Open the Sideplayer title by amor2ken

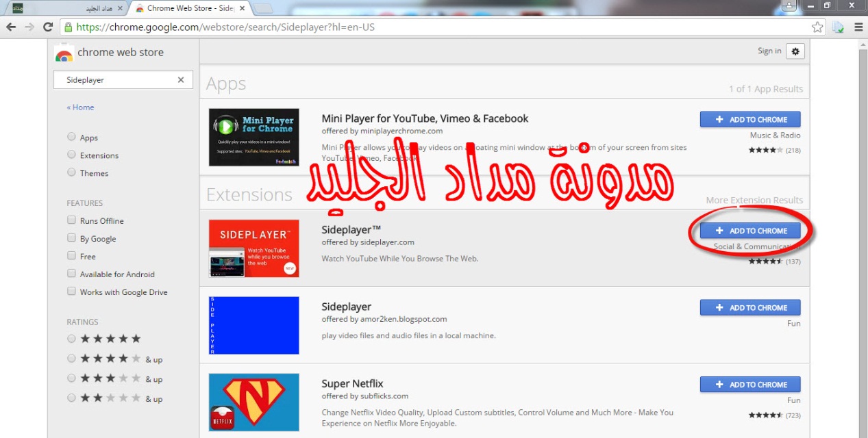[347, 307]
